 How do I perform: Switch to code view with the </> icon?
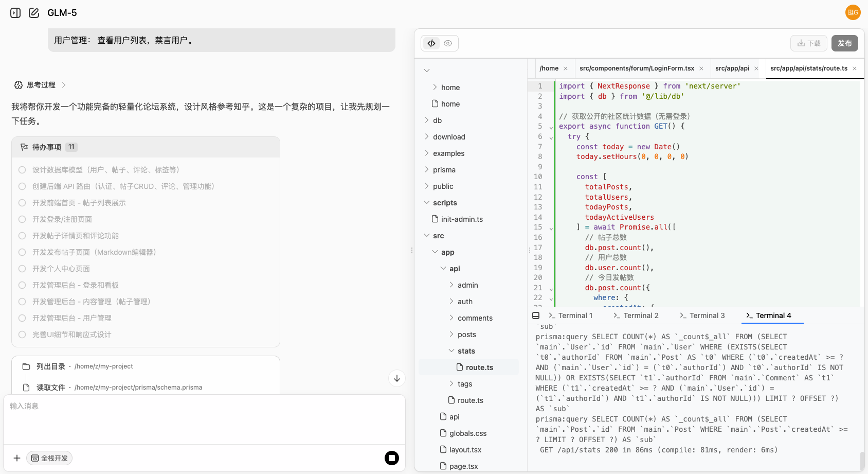431,43
